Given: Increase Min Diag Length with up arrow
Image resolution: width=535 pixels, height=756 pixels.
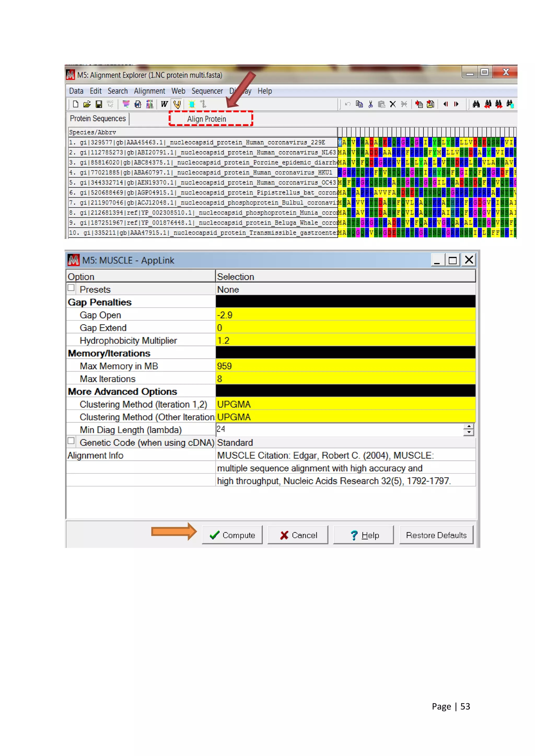Looking at the screenshot, I should 468,427.
